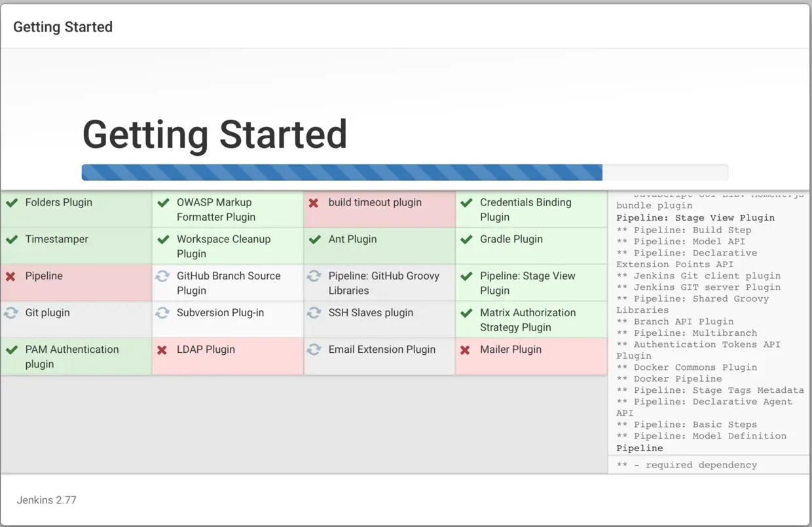Viewport: 812px width, 527px height.
Task: Click GitHub Branch Source Plugin entry
Action: (x=229, y=283)
